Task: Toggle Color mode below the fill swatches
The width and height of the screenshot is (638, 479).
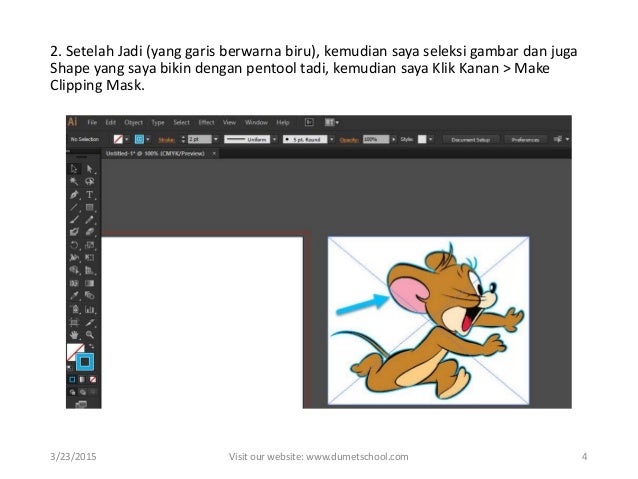Action: 72,380
